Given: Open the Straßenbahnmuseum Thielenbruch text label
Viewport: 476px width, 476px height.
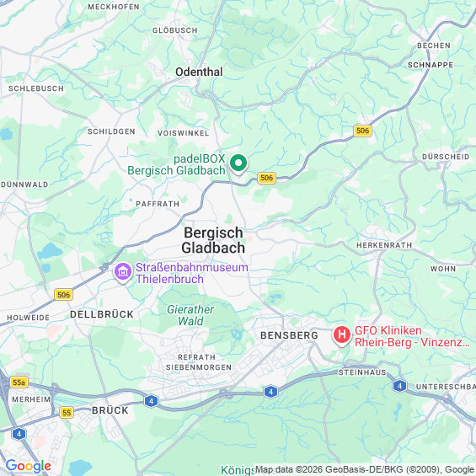Looking at the screenshot, I should tap(192, 273).
